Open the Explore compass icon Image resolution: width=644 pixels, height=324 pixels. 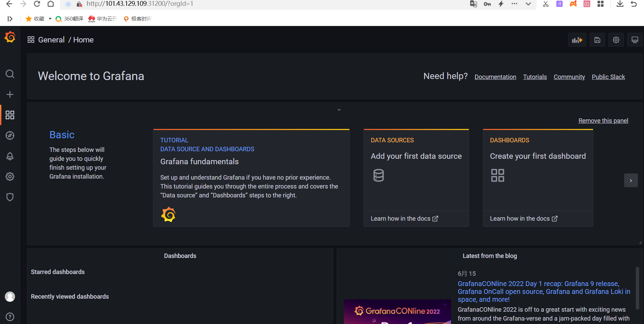[10, 135]
